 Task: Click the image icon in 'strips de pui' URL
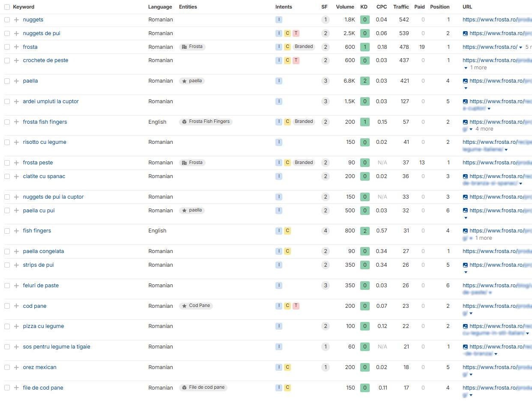pyautogui.click(x=465, y=265)
